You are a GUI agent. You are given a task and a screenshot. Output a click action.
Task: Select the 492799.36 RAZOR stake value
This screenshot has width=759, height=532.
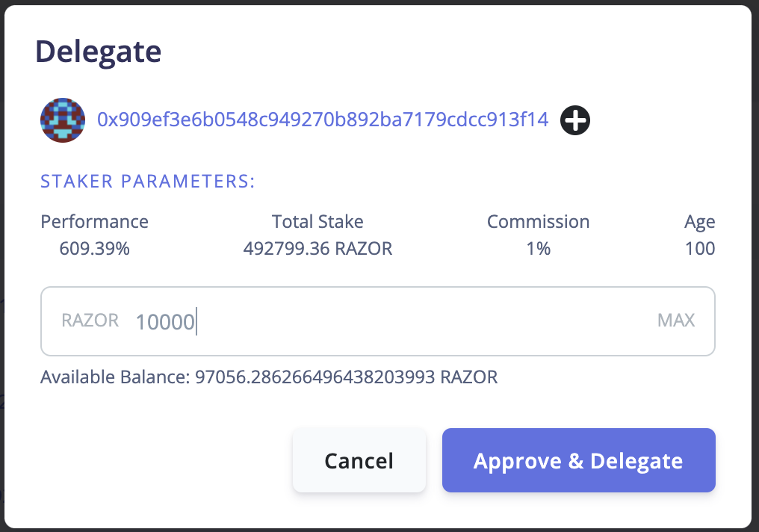317,249
